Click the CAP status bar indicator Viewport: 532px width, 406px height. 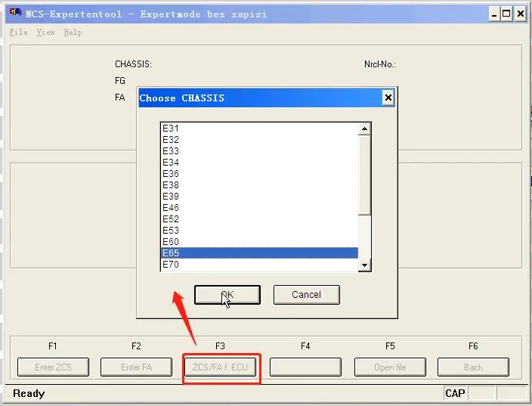pyautogui.click(x=455, y=393)
